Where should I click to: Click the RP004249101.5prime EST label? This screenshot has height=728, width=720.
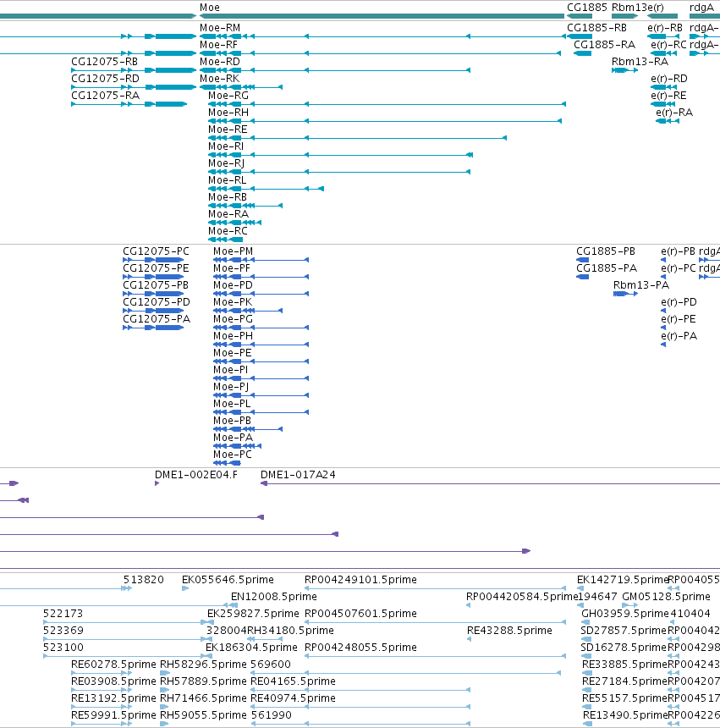[x=360, y=580]
